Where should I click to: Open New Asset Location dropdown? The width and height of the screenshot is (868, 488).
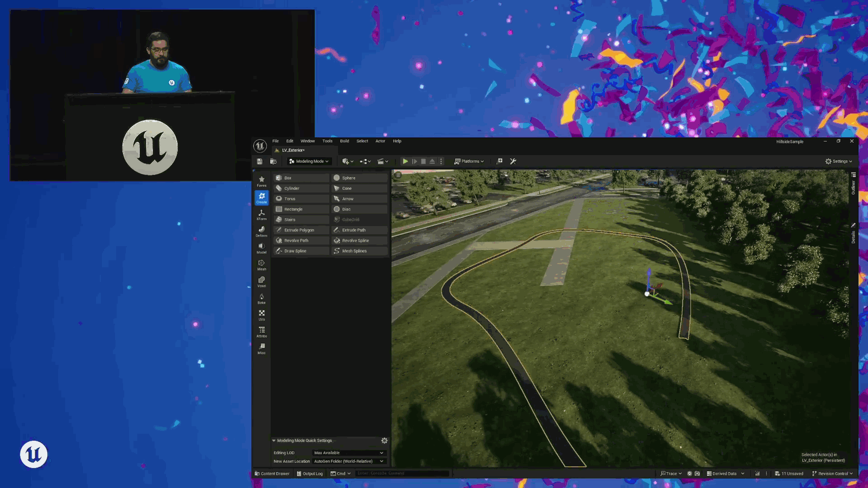coord(349,461)
